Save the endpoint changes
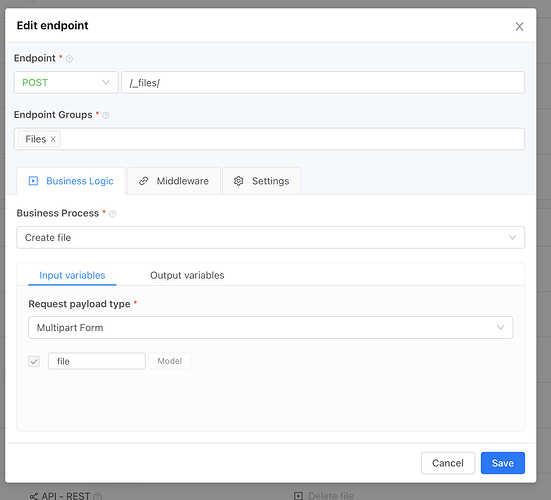Screen dimensions: 551x500 (x=503, y=463)
